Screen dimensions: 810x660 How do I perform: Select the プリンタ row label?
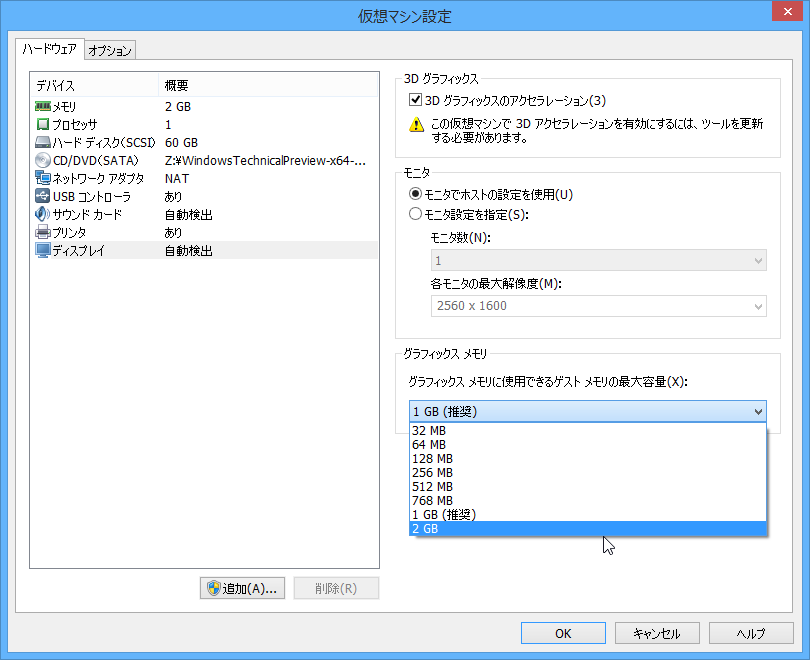click(x=69, y=232)
